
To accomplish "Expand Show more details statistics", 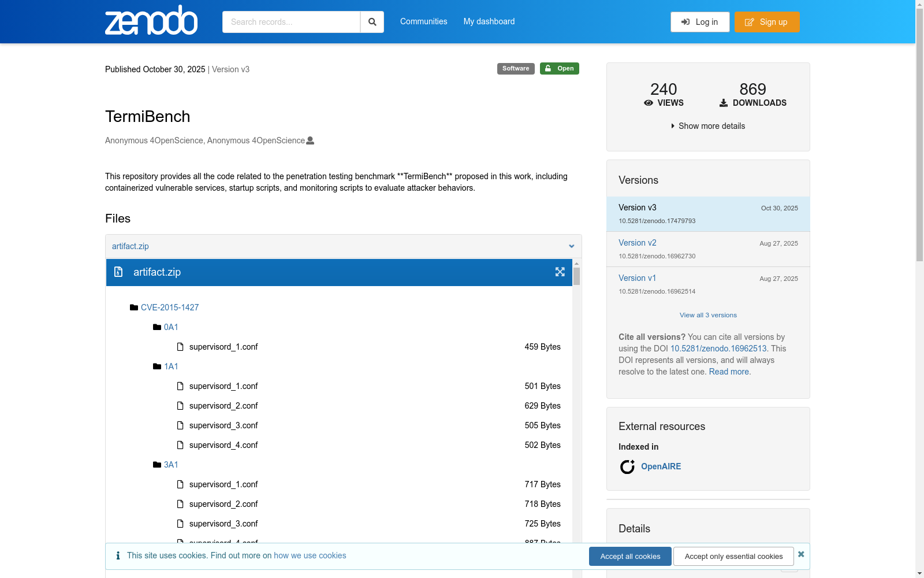I will [x=708, y=126].
